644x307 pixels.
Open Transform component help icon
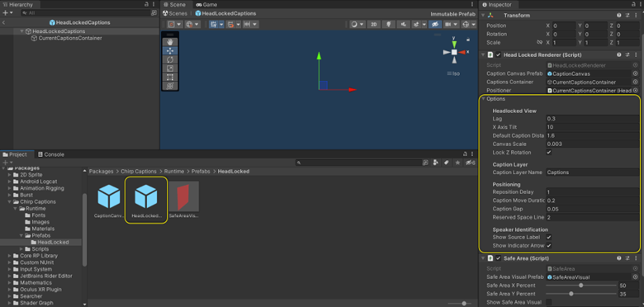coord(619,15)
